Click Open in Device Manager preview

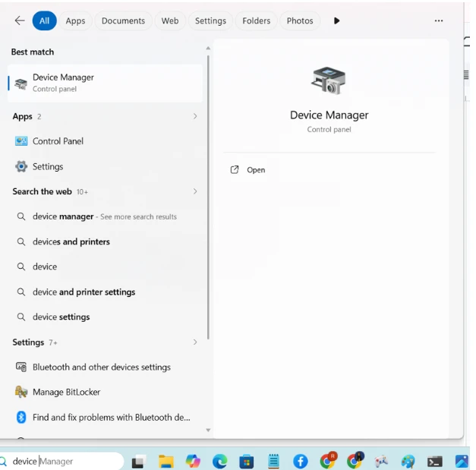247,170
